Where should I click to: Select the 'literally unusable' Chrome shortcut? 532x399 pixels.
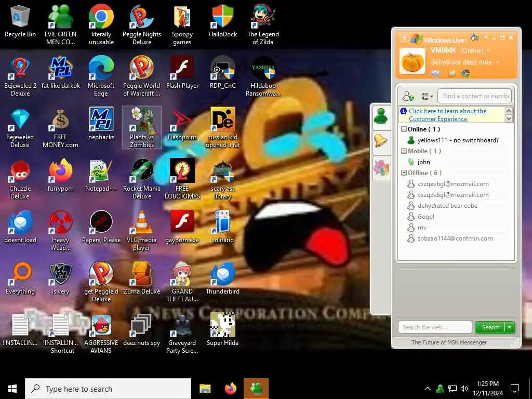pos(101,25)
